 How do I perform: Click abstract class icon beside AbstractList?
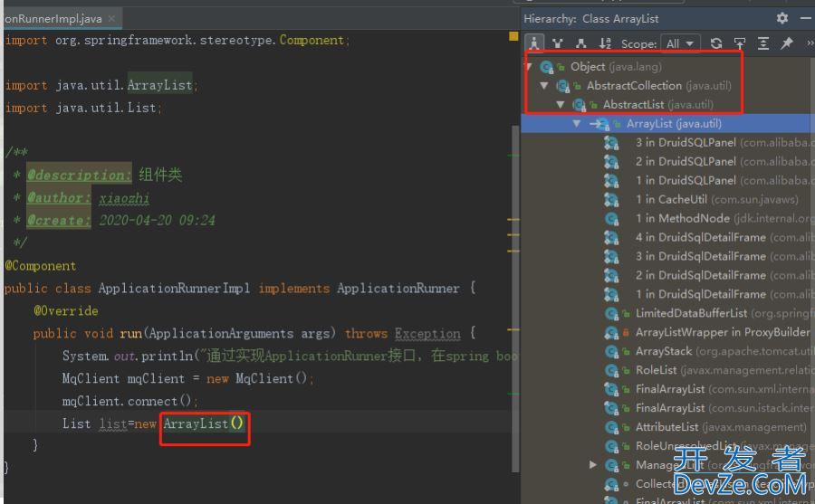[579, 105]
